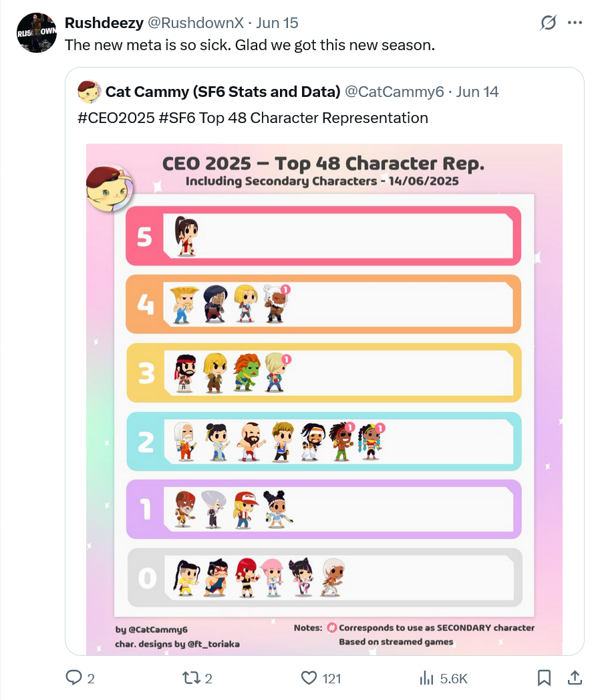Click the Jun 15 timestamp
Viewport: 600px width, 700px height.
[x=277, y=23]
